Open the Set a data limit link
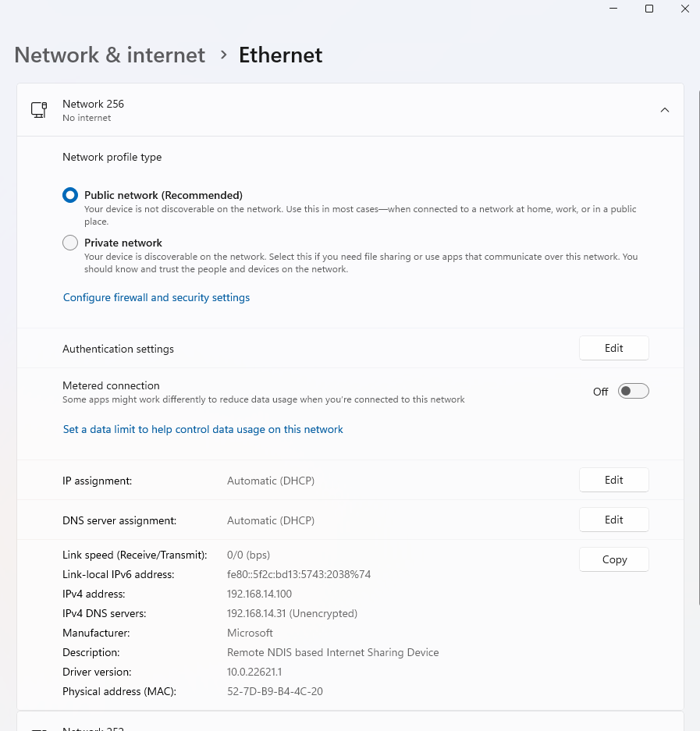This screenshot has width=700, height=731. pos(203,429)
